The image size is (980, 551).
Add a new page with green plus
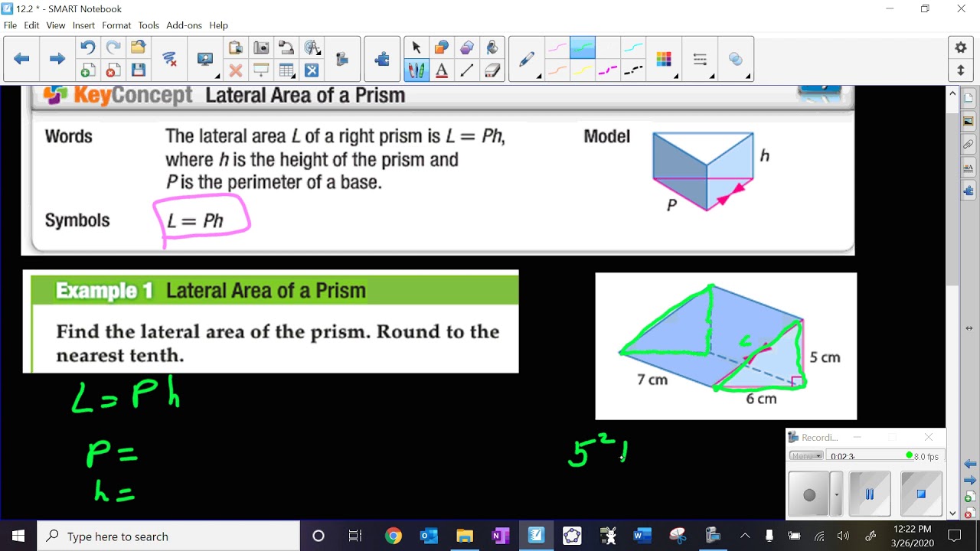point(88,70)
